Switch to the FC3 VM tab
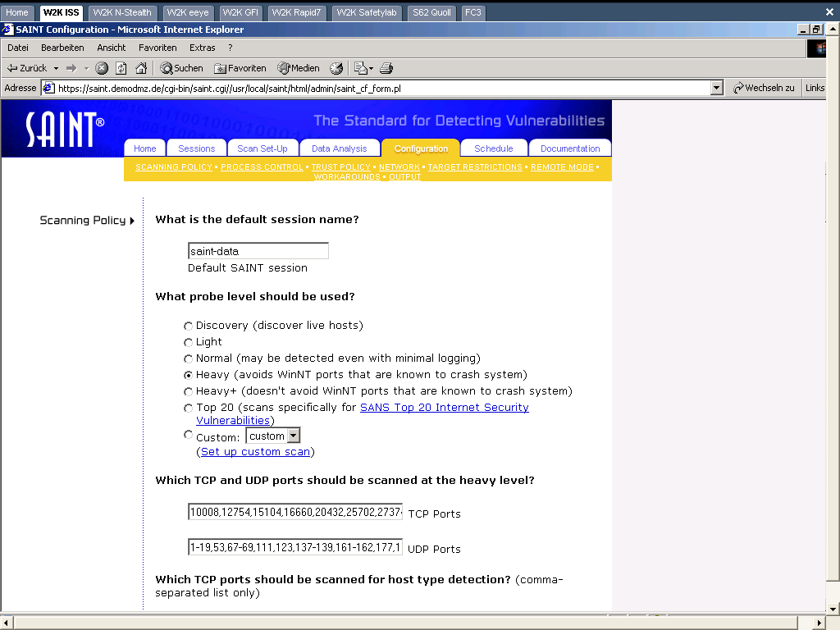This screenshot has height=630, width=840. pyautogui.click(x=473, y=12)
